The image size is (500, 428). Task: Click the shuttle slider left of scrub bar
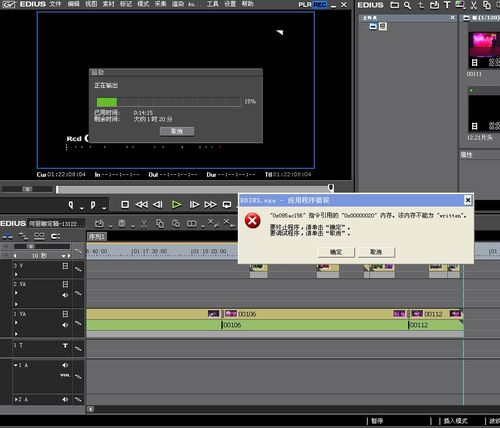[x=27, y=189]
